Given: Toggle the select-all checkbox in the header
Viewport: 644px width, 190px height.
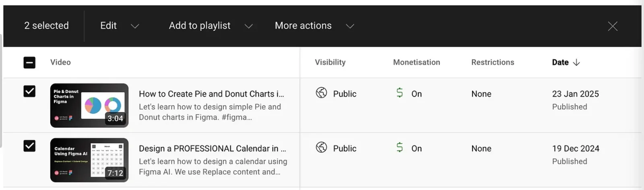Looking at the screenshot, I should pyautogui.click(x=29, y=62).
